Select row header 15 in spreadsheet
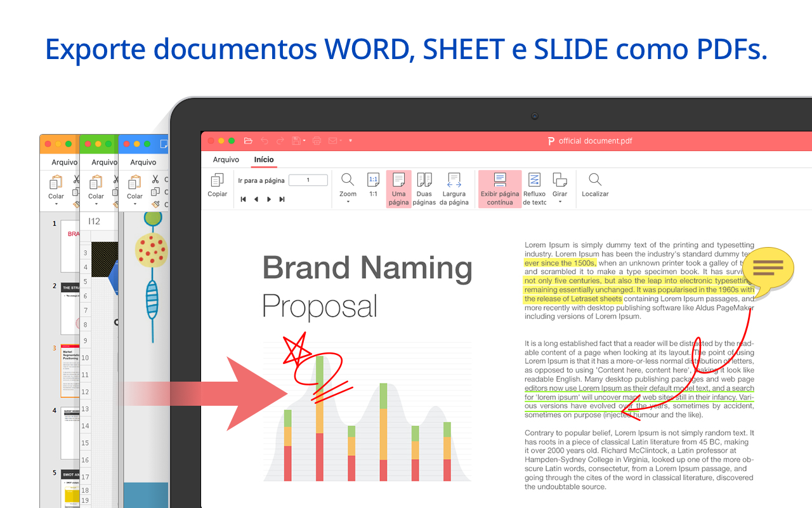Image resolution: width=812 pixels, height=508 pixels. coord(85,443)
